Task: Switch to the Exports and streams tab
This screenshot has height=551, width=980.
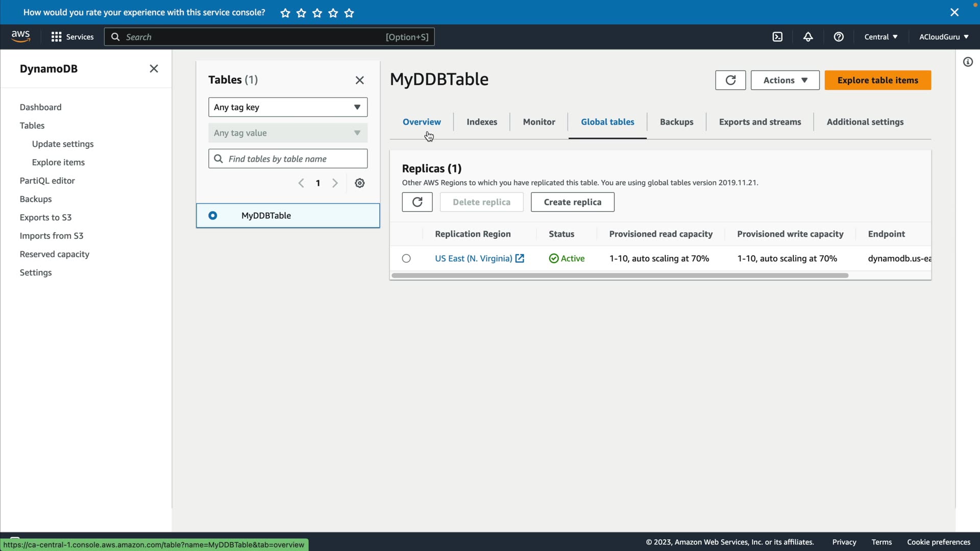Action: (x=759, y=122)
